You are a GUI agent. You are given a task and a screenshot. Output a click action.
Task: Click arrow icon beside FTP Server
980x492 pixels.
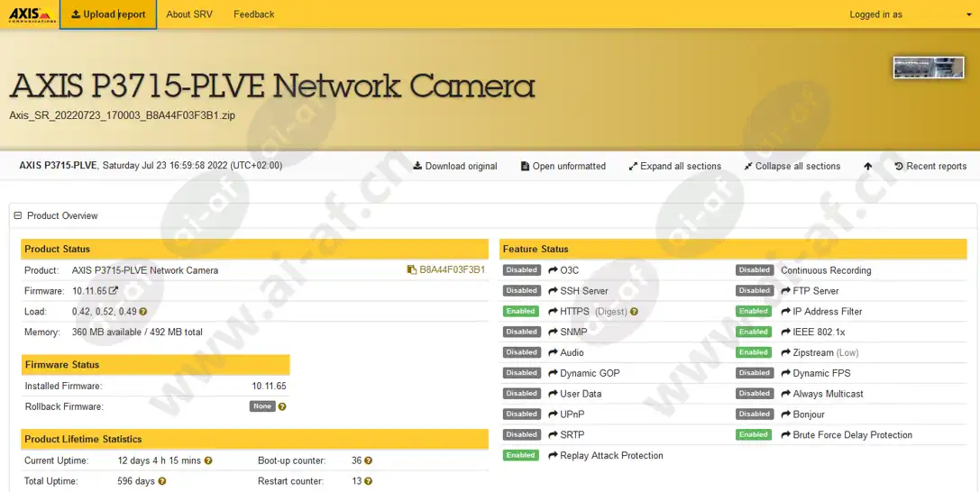click(x=785, y=290)
